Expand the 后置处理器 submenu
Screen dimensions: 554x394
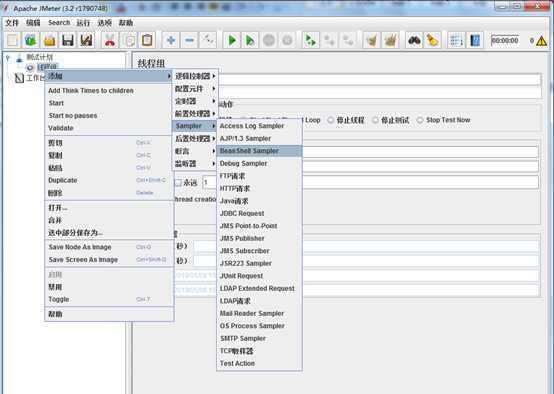195,139
